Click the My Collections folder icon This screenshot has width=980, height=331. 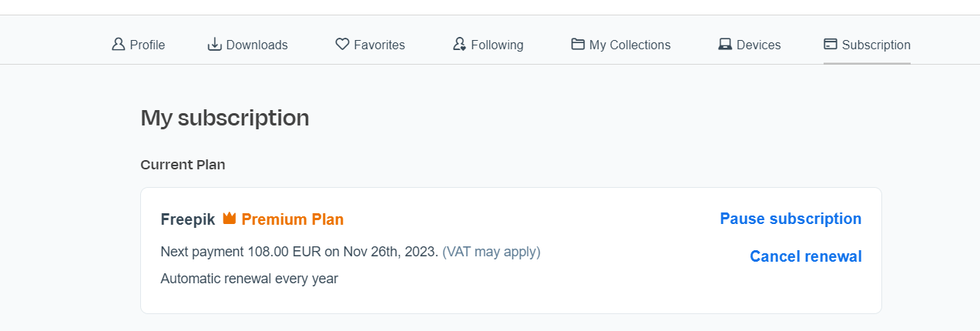[578, 45]
